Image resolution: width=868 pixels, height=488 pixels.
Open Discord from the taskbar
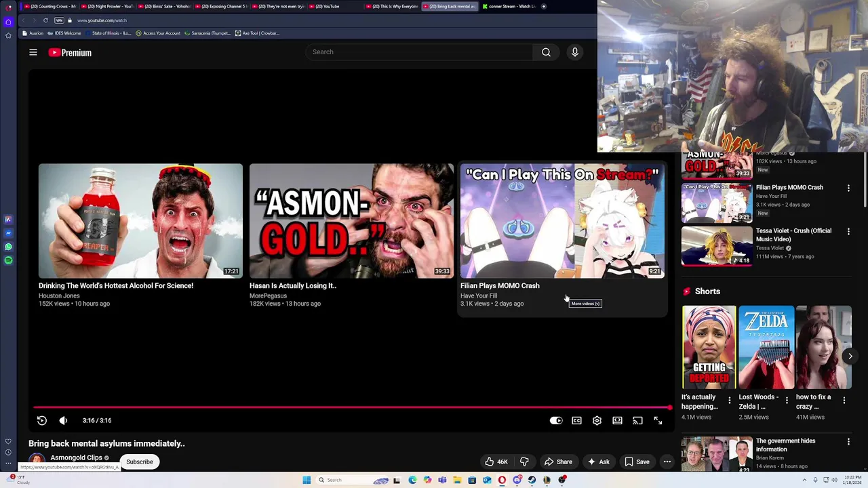pos(517,480)
